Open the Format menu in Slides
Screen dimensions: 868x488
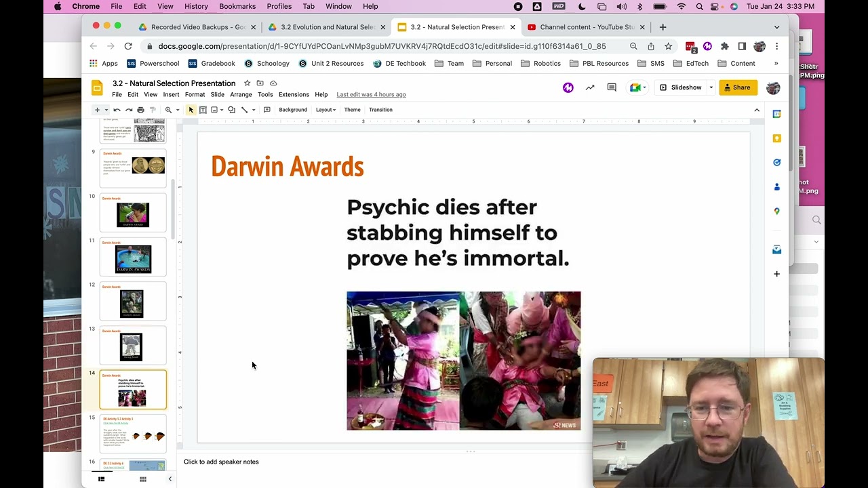[x=195, y=95]
